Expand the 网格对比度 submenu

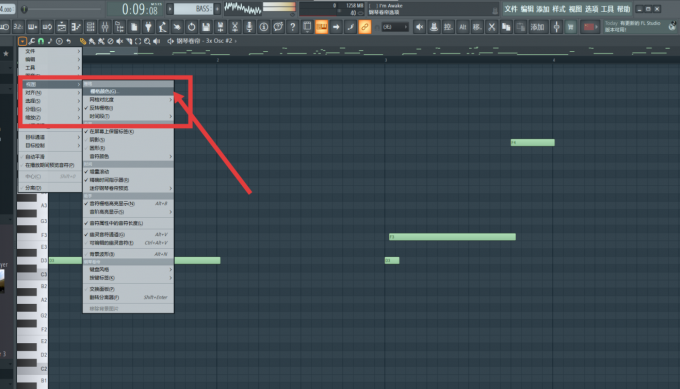[128, 100]
